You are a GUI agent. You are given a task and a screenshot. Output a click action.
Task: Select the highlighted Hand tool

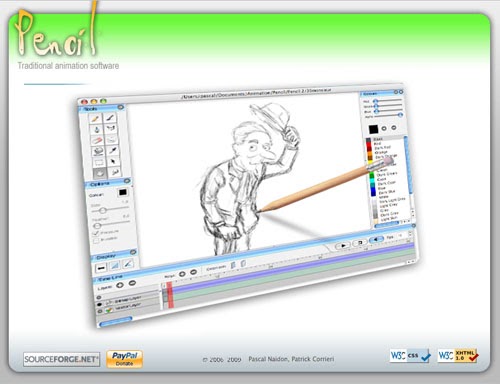(x=100, y=174)
